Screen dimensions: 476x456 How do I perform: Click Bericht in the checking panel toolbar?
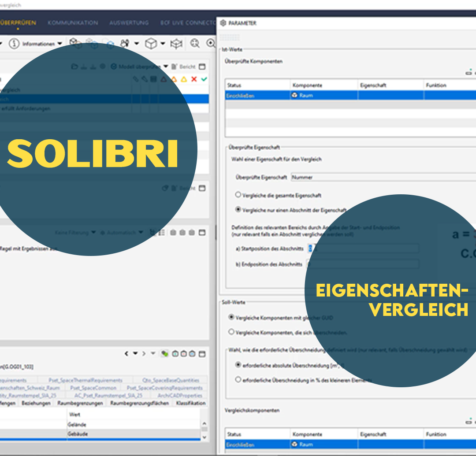[184, 67]
